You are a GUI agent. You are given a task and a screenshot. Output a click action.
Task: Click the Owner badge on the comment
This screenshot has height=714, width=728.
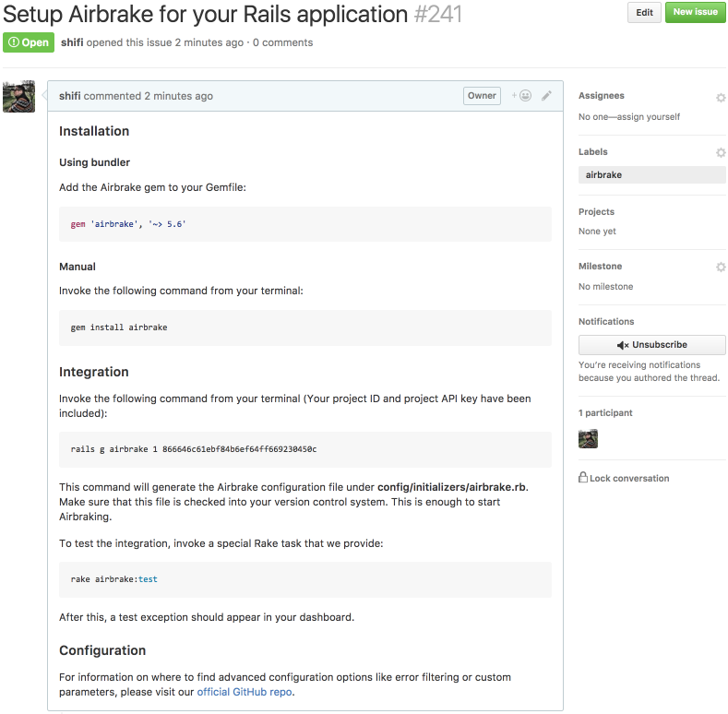[x=482, y=96]
